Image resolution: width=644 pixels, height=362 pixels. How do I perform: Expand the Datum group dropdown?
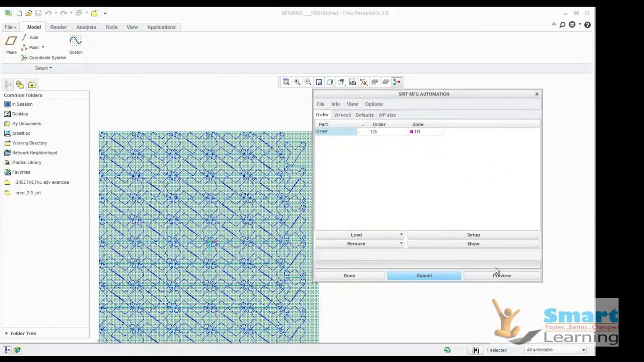tap(44, 68)
